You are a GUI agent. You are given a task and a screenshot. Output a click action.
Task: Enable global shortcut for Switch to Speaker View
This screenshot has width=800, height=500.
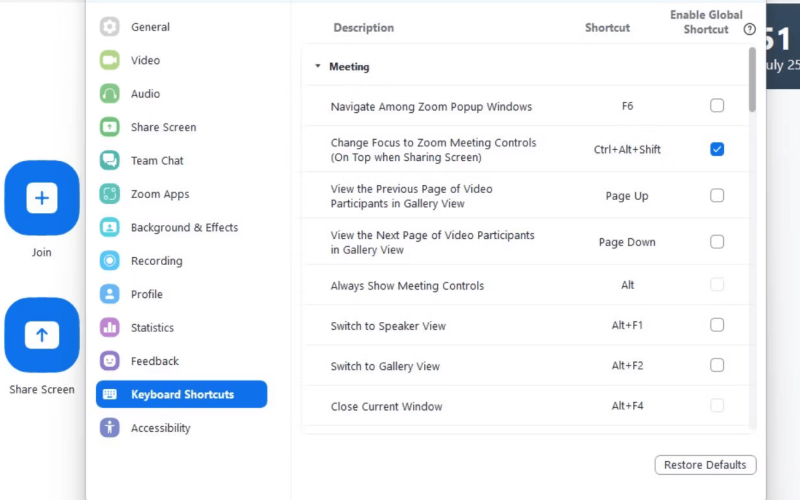[x=717, y=325]
